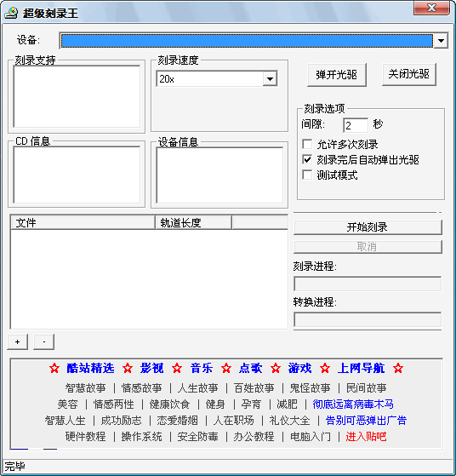Click the minus button to remove a file

(44, 341)
